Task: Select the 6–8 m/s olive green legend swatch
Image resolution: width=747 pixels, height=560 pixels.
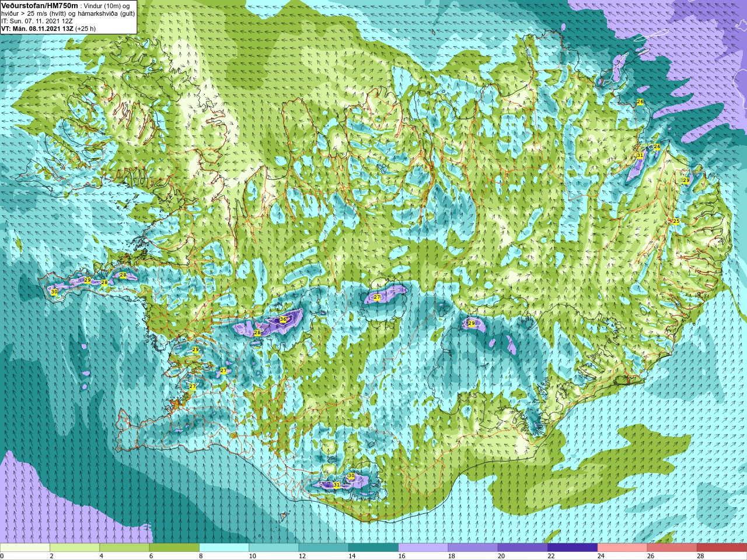Action: click(x=174, y=548)
